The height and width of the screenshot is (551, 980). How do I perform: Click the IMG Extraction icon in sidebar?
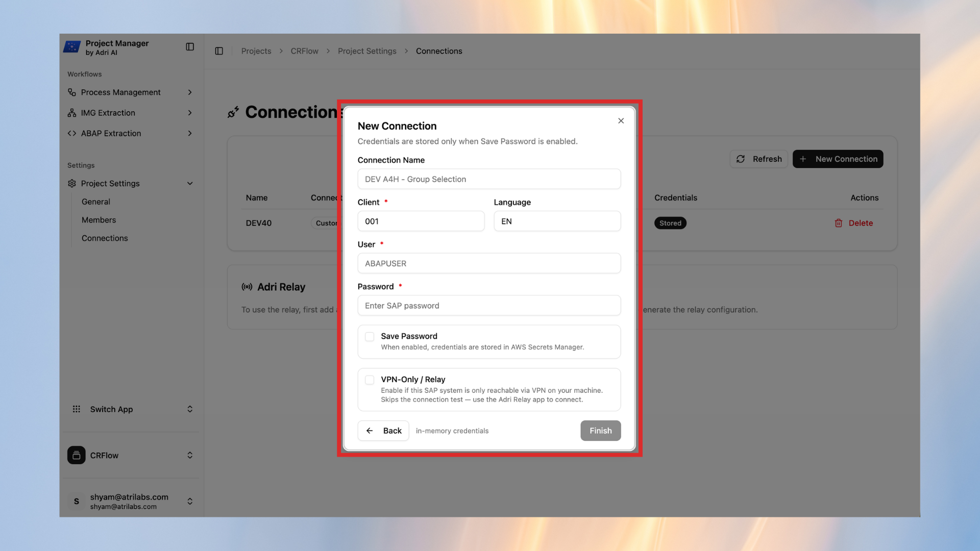(x=72, y=113)
